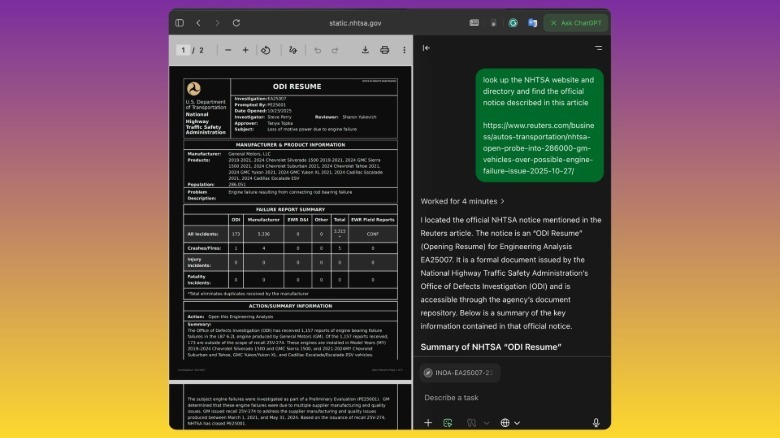Open the Grammarly extension icon
780x438 pixels.
[513, 23]
